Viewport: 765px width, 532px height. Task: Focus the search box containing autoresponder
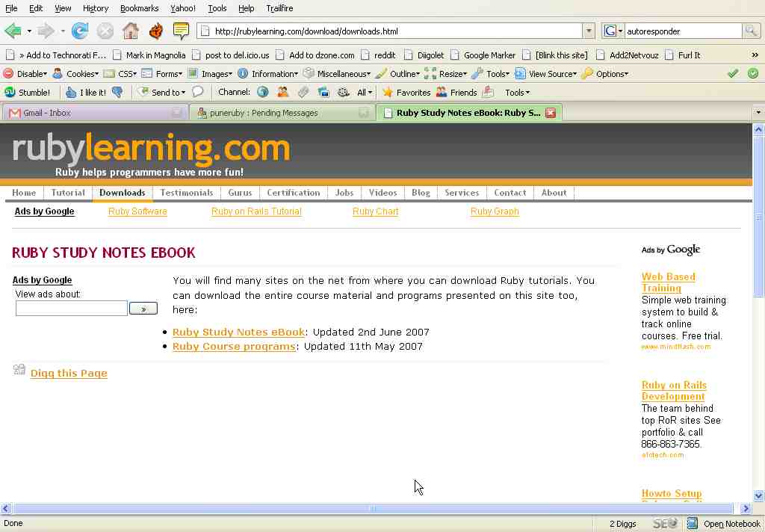click(x=683, y=31)
